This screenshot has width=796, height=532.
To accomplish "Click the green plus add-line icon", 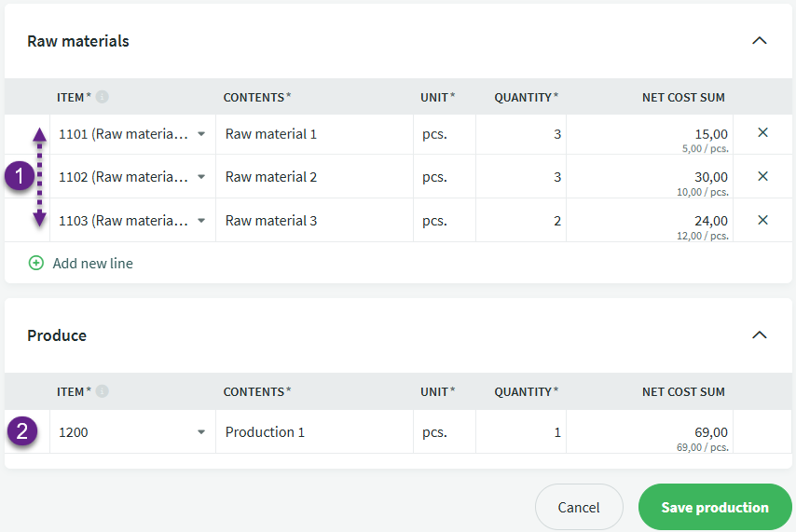I will tap(36, 264).
